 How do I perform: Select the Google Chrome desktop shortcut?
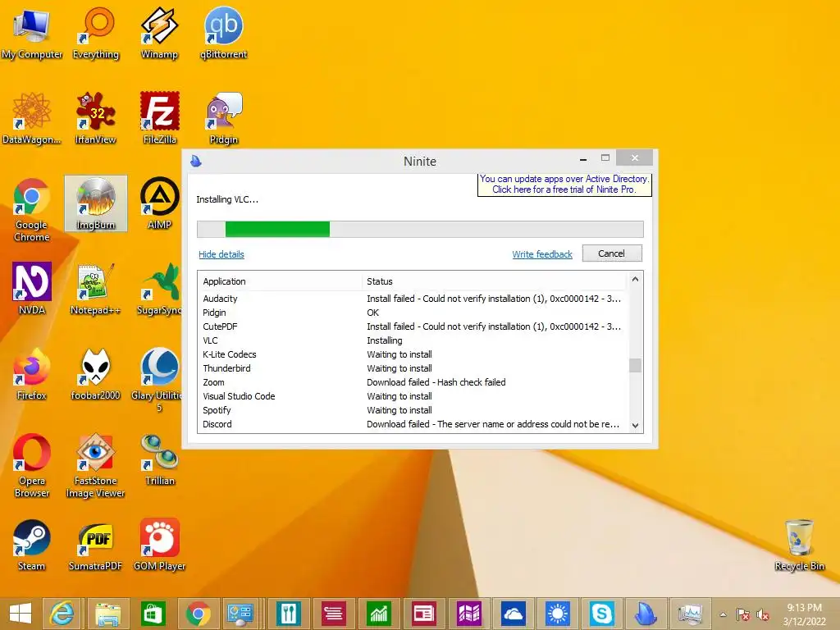point(32,209)
